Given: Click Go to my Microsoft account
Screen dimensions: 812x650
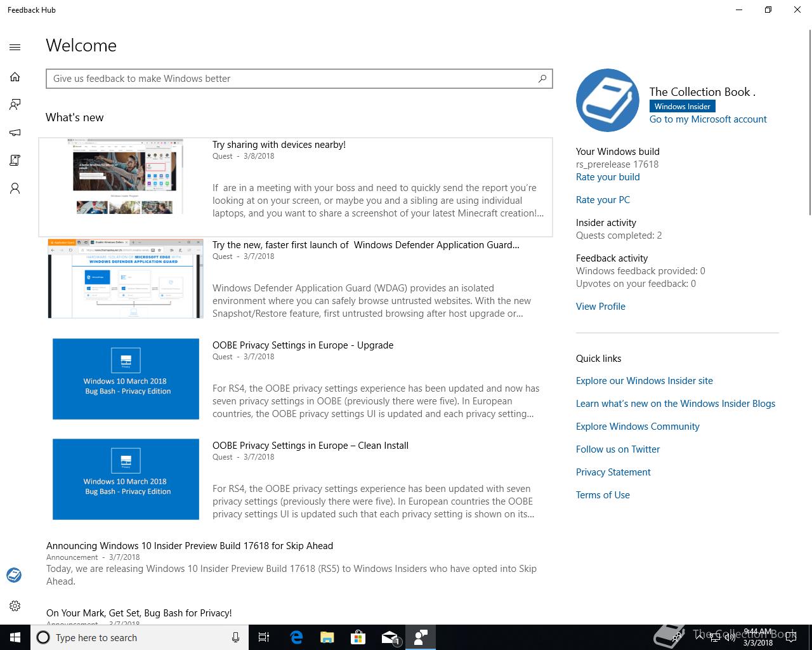Looking at the screenshot, I should pyautogui.click(x=708, y=119).
